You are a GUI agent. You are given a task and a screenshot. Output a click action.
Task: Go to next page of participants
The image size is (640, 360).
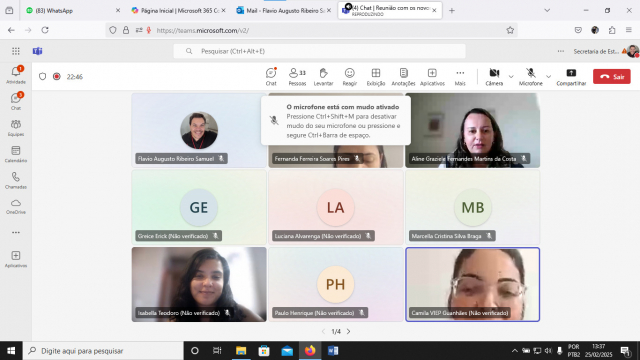click(x=349, y=331)
